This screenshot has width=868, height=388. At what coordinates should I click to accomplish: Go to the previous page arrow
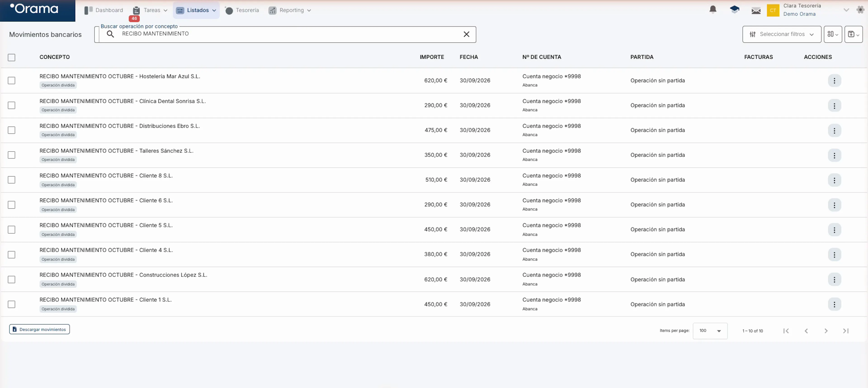coord(806,331)
